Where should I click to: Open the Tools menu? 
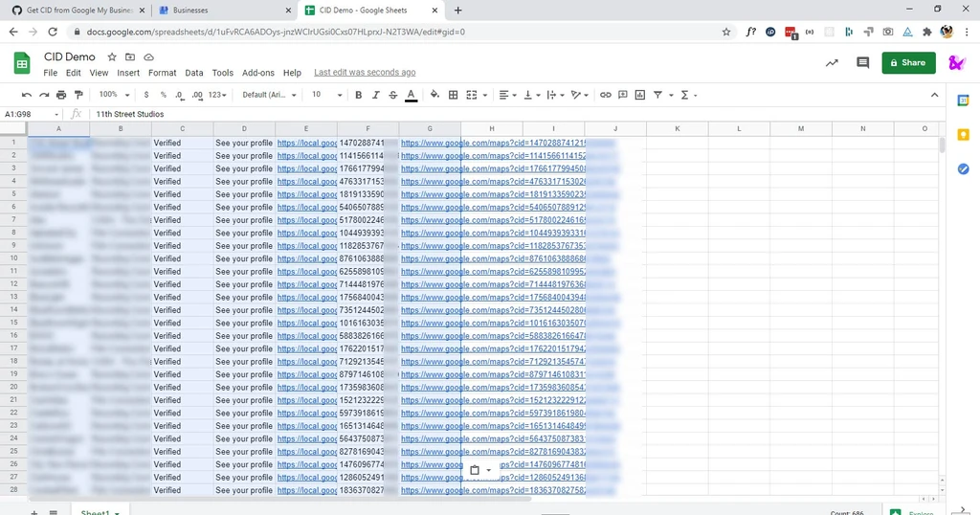coord(222,73)
